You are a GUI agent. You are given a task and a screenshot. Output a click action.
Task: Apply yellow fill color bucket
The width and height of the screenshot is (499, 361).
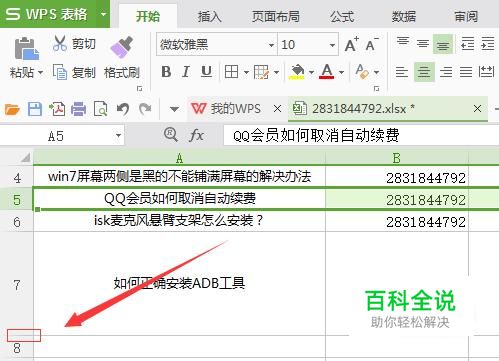coord(297,72)
